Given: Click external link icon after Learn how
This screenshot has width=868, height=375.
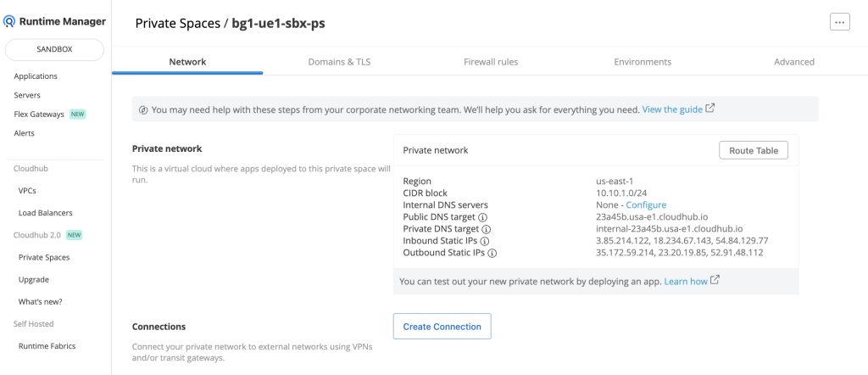Looking at the screenshot, I should [x=715, y=281].
